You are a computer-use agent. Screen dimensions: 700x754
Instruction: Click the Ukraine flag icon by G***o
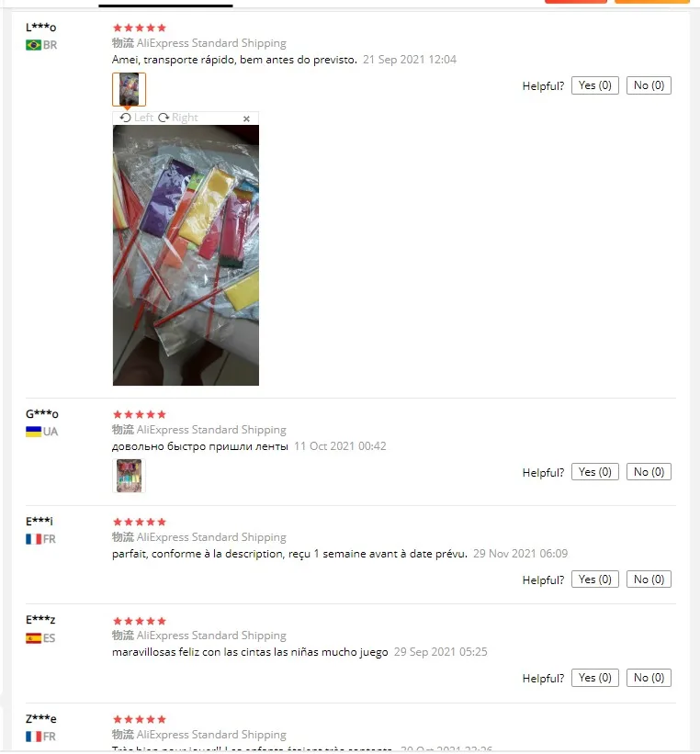coord(33,432)
